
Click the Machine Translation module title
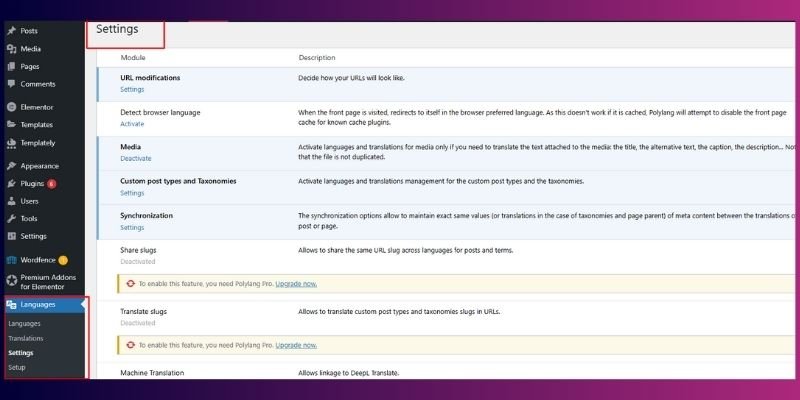pyautogui.click(x=152, y=373)
